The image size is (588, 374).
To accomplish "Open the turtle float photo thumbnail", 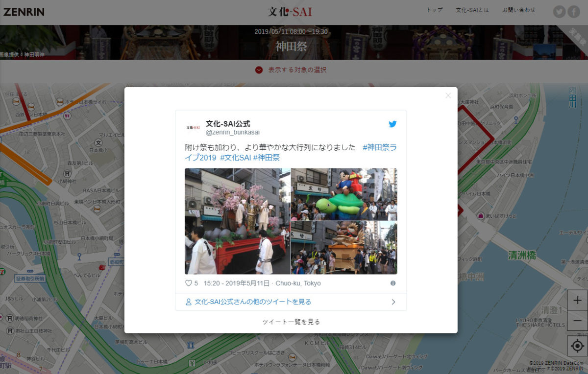I will [x=344, y=194].
